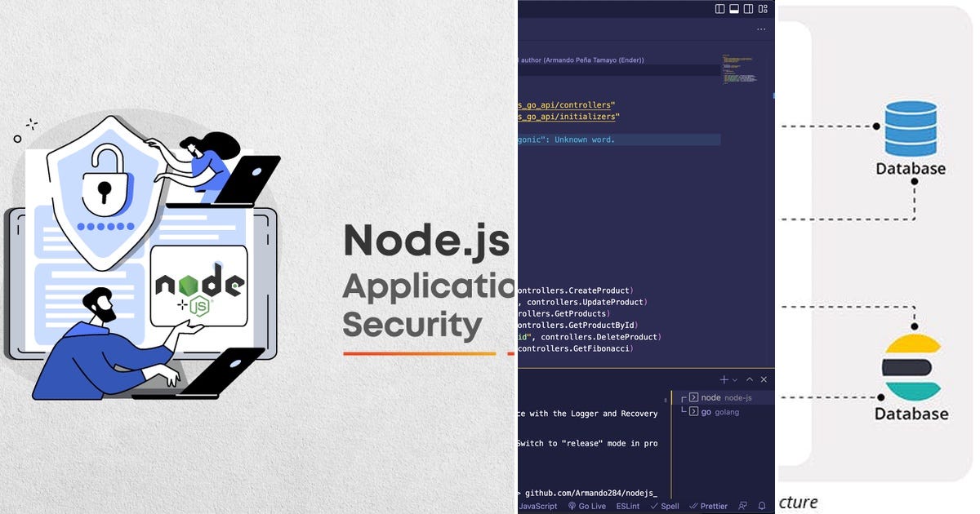The image size is (980, 514).
Task: Click the notifications bell icon
Action: pyautogui.click(x=761, y=506)
